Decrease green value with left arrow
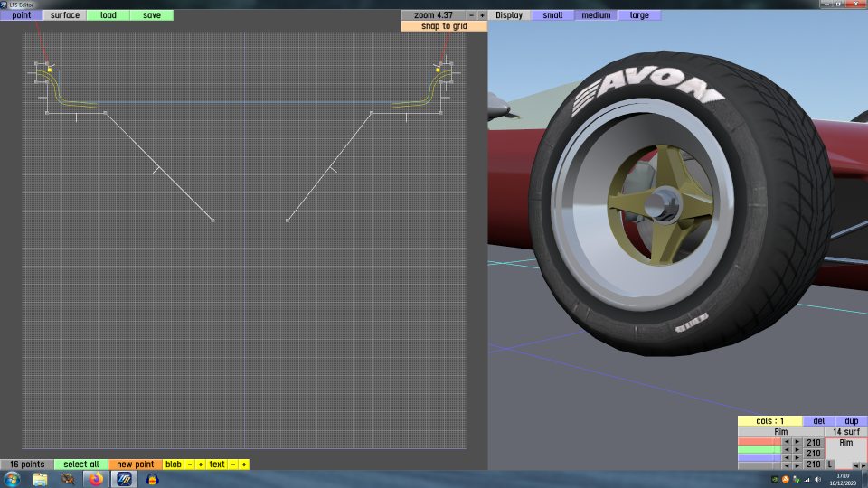This screenshot has height=488, width=868. (787, 450)
